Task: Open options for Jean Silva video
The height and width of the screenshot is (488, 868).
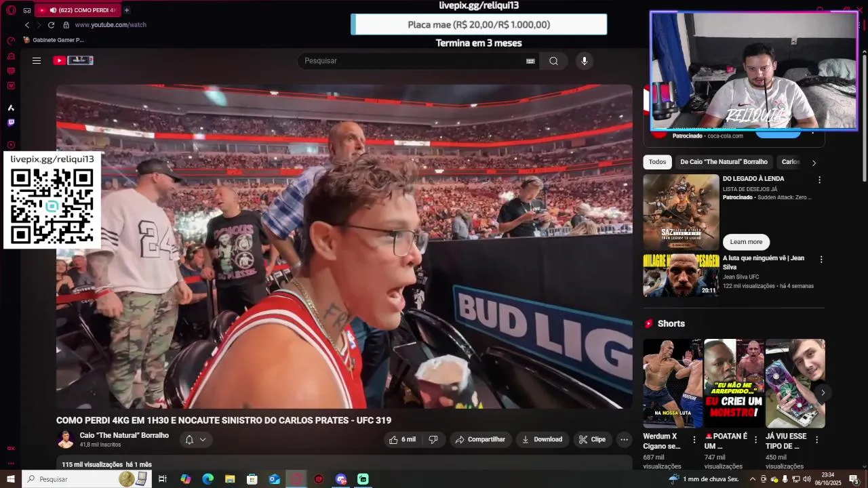Action: click(x=821, y=260)
